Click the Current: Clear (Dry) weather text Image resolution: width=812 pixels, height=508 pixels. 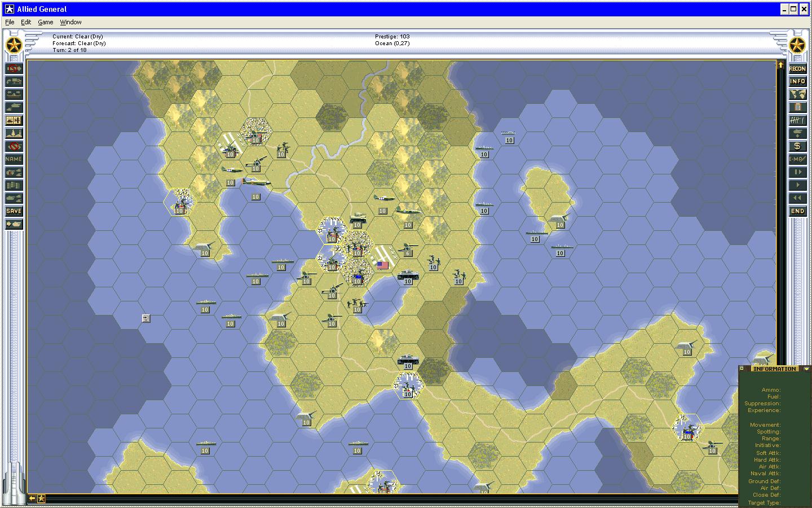[x=79, y=37]
